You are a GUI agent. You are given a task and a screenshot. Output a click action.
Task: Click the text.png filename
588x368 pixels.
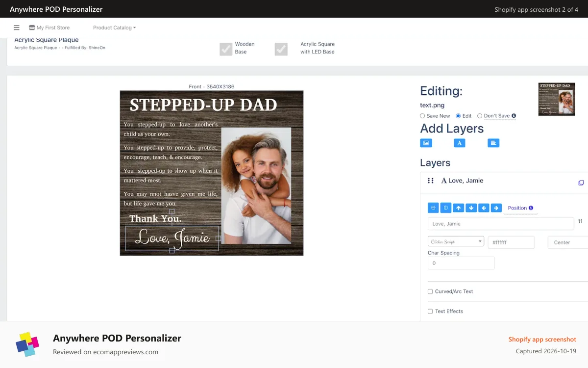[x=432, y=105]
